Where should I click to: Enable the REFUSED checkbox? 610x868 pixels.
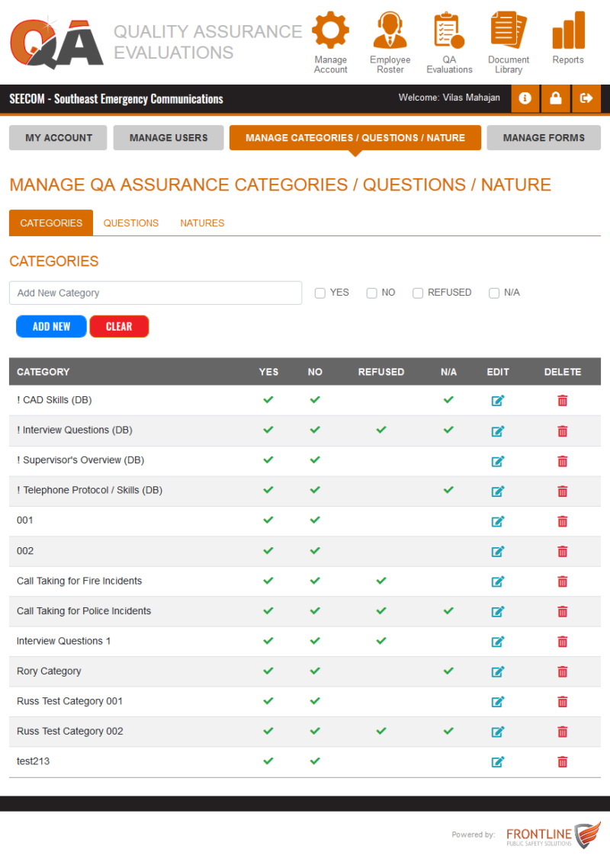pyautogui.click(x=418, y=293)
